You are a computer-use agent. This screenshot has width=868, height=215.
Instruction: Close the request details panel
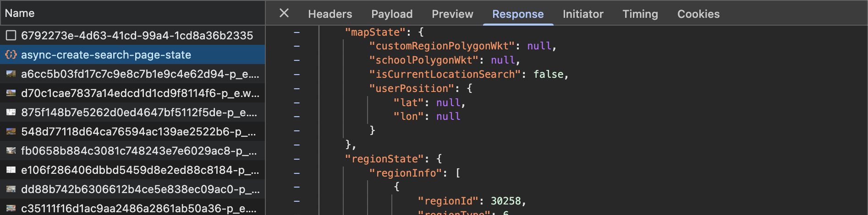pyautogui.click(x=284, y=13)
